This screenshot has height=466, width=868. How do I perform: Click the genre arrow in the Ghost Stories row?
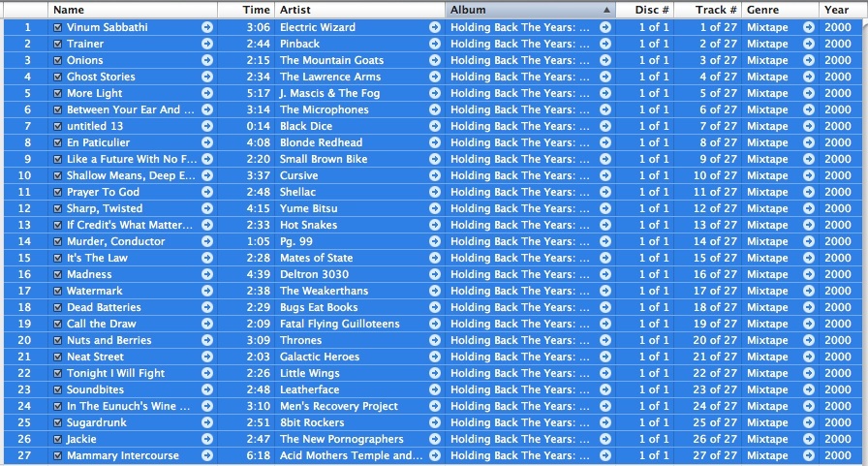pos(808,77)
